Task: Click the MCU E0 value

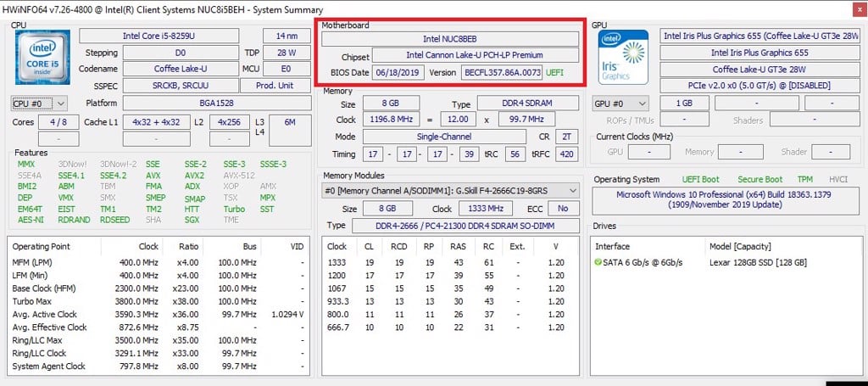Action: (x=287, y=70)
